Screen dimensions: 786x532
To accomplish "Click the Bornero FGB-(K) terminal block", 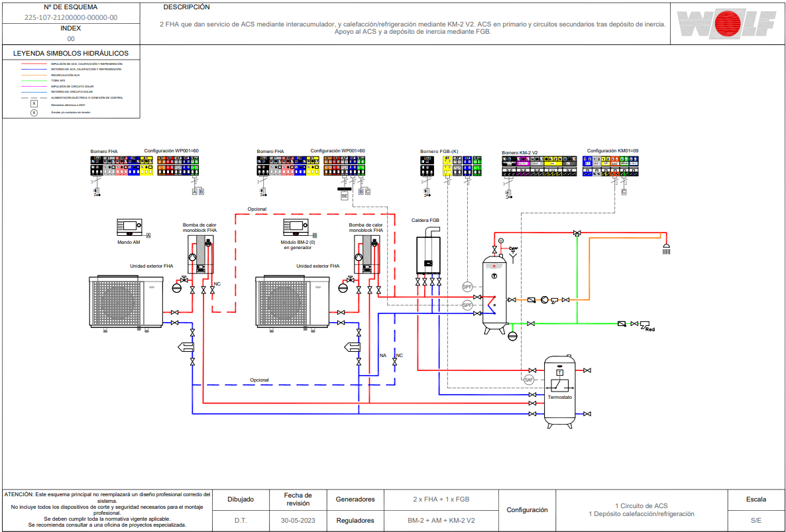I will 451,166.
